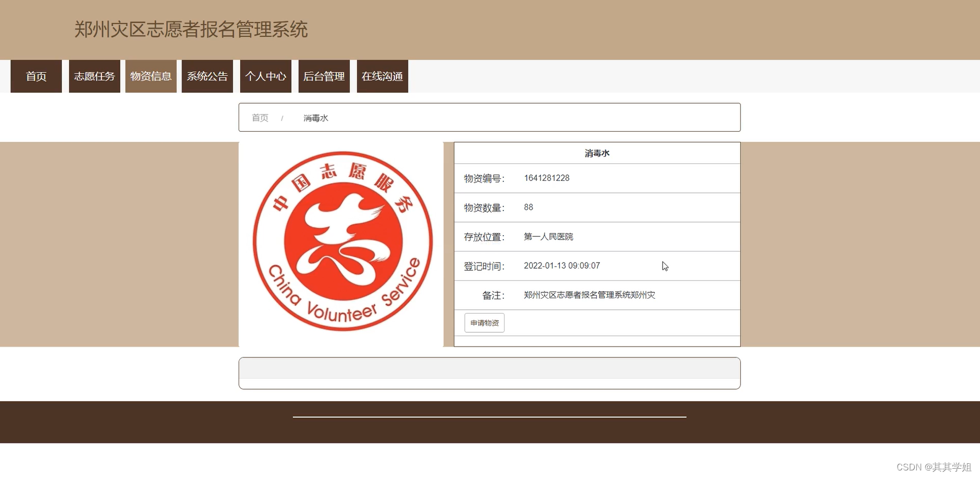
Task: Click the location value 第一人民医院
Action: (x=548, y=236)
